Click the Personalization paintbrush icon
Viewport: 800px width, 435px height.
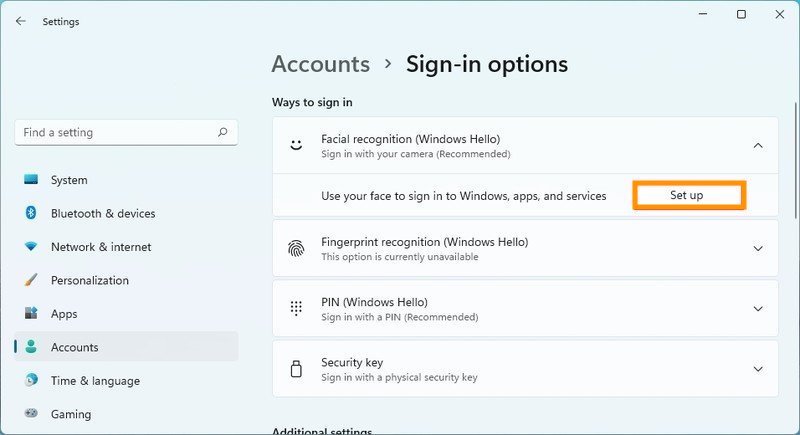click(31, 280)
